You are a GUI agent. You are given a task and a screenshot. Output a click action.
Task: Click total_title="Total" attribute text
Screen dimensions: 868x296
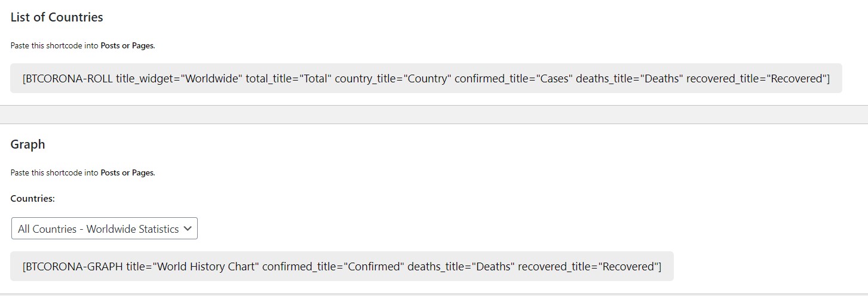[289, 78]
